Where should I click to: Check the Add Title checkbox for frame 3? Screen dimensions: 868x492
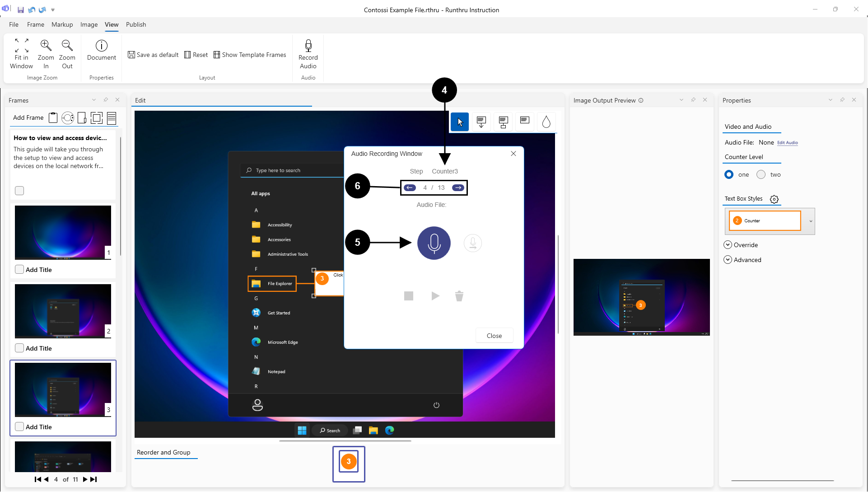click(x=19, y=426)
